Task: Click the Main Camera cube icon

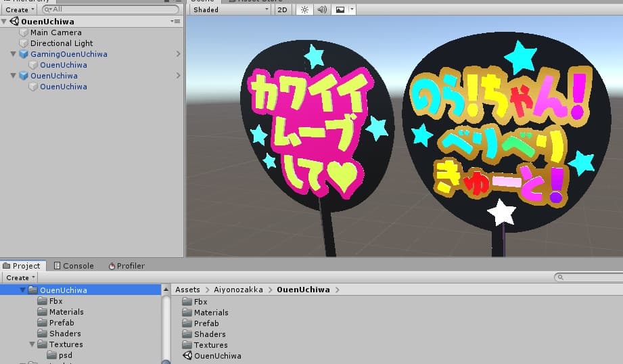Action: click(24, 32)
